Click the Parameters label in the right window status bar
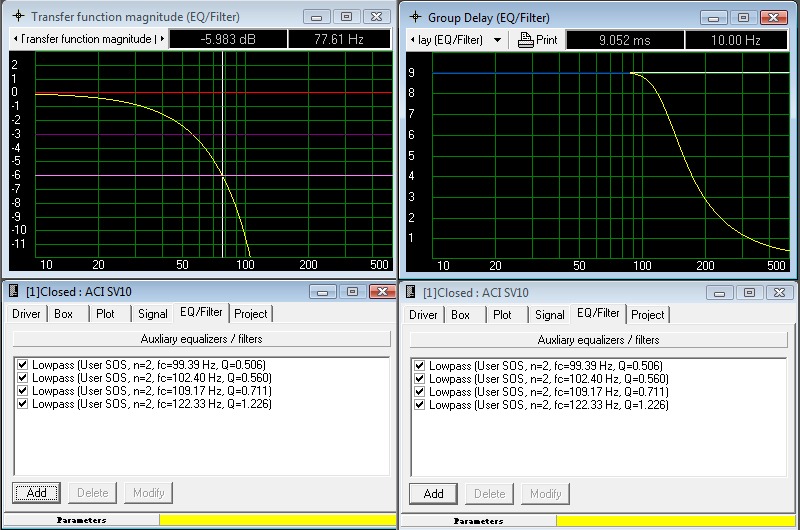This screenshot has width=800, height=530. [x=479, y=521]
